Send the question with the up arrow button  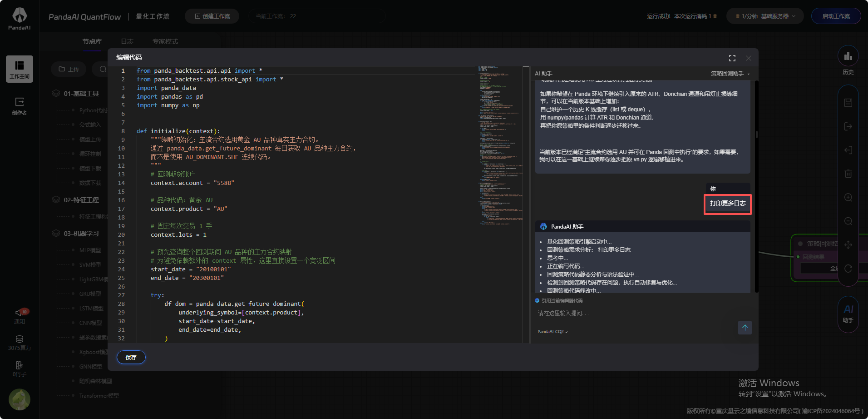[745, 328]
